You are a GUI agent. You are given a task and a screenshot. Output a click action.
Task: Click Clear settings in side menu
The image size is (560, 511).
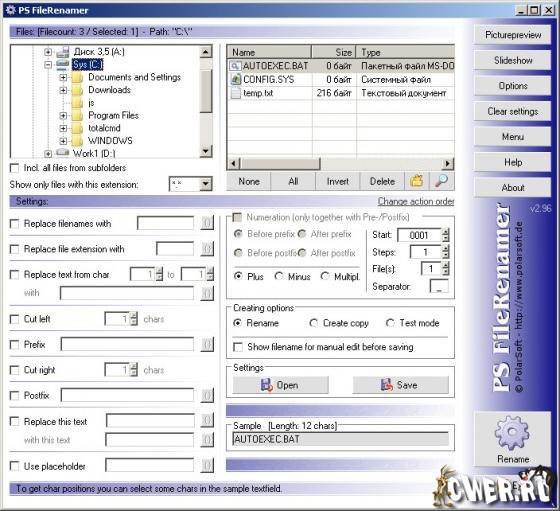point(512,111)
